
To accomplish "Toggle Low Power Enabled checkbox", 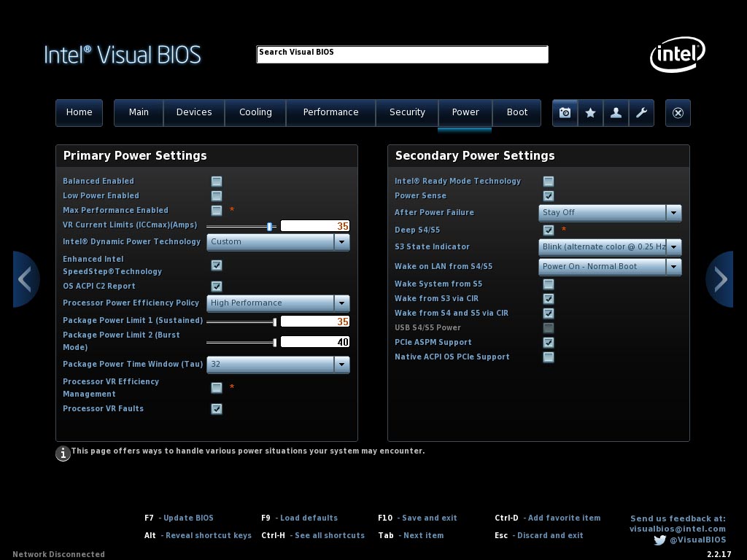I will (216, 195).
